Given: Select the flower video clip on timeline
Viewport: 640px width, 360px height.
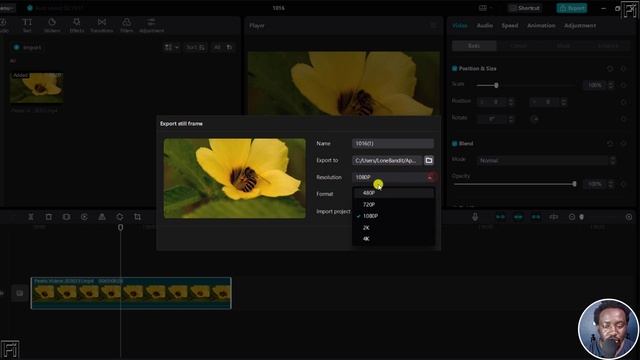Looking at the screenshot, I should [131, 293].
